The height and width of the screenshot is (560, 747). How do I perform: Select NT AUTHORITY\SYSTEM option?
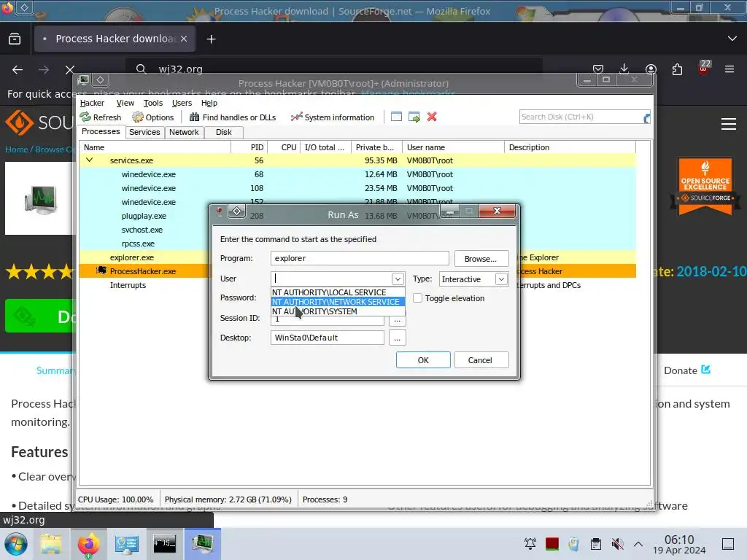pyautogui.click(x=338, y=311)
